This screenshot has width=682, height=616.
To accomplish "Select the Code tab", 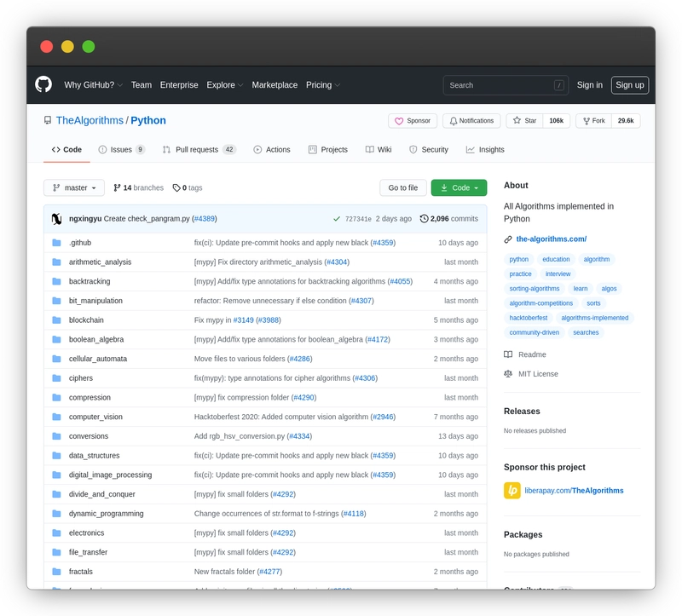I will pyautogui.click(x=66, y=150).
